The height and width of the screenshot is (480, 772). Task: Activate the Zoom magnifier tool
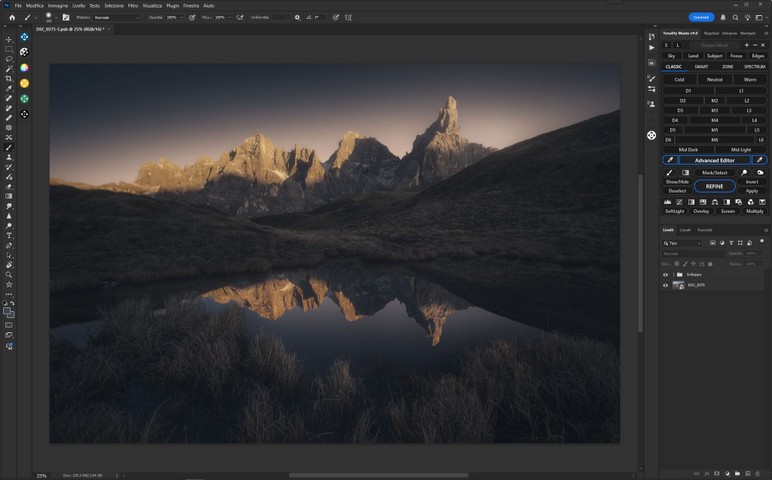pos(9,274)
